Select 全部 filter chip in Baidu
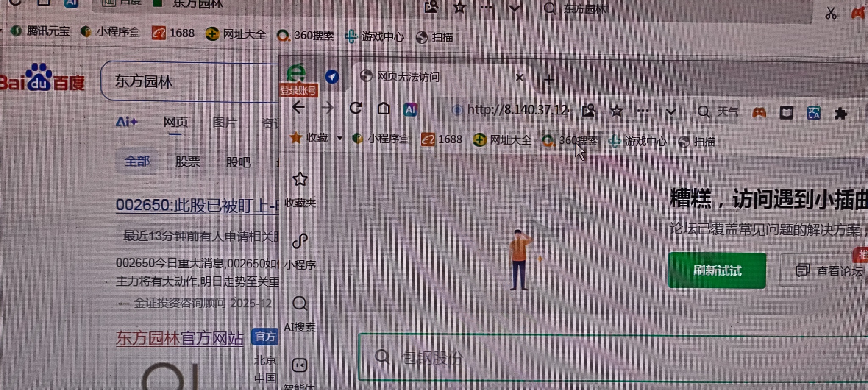 coord(137,162)
